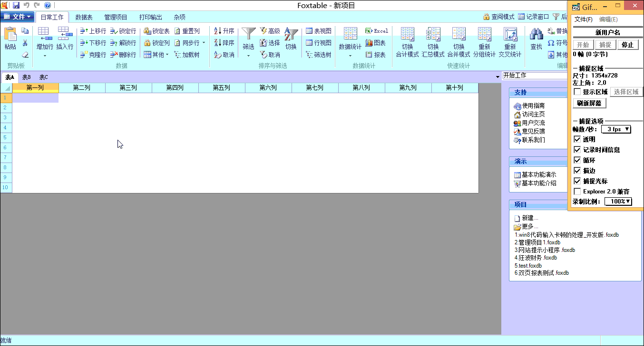Open the 录制比例 100% dropdown
Screen dimensions: 644x346
coord(618,202)
